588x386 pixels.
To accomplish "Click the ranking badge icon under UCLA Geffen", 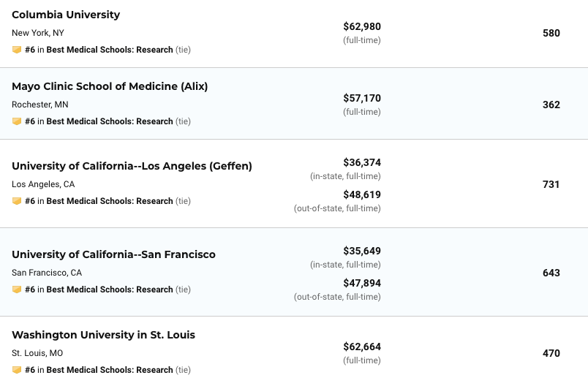I will [17, 201].
